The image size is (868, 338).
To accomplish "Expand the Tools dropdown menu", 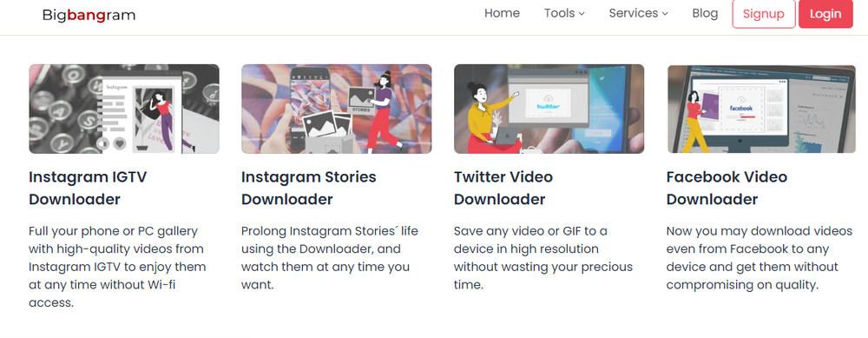I will coord(564,13).
